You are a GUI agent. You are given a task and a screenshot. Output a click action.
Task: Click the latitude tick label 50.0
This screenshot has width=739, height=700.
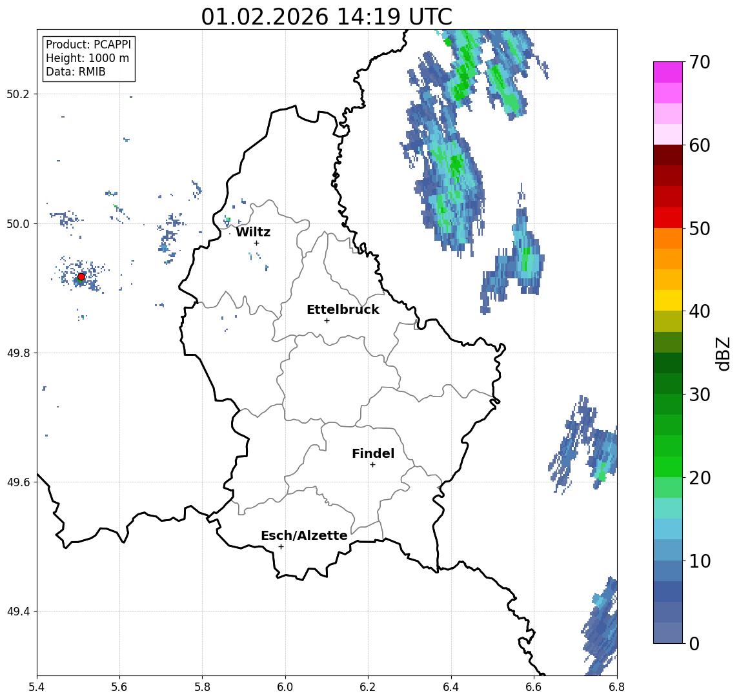coord(18,223)
